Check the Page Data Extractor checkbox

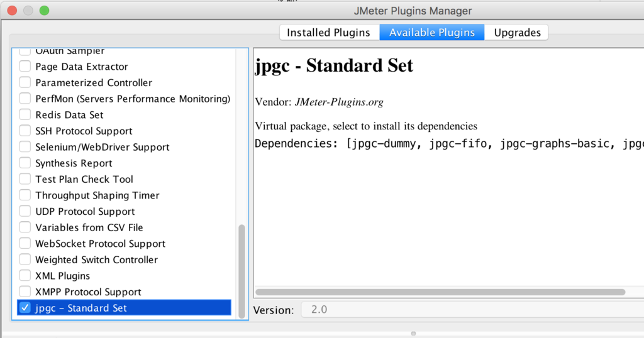[25, 66]
